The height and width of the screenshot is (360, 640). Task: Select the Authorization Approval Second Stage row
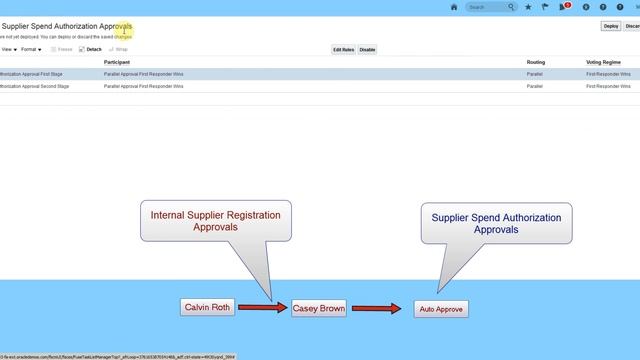pos(320,87)
